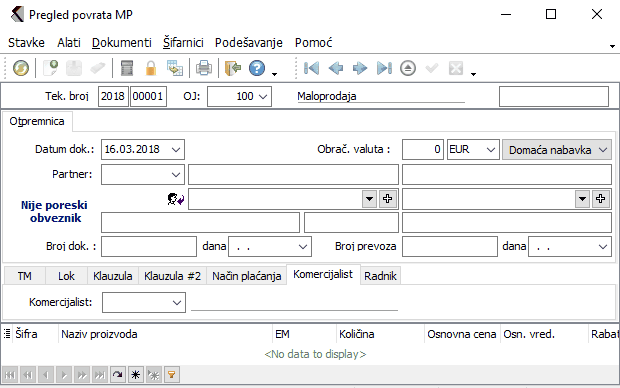Open the Šifarnici menu

click(x=183, y=42)
